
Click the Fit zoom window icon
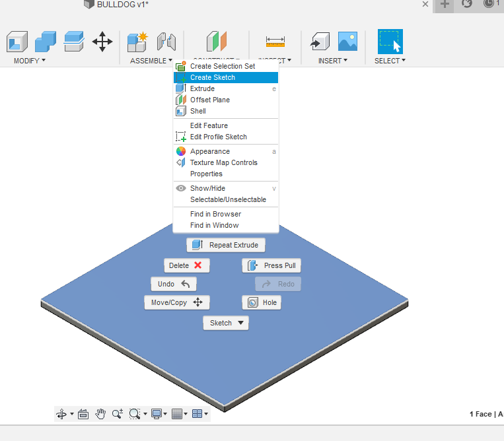pos(134,414)
